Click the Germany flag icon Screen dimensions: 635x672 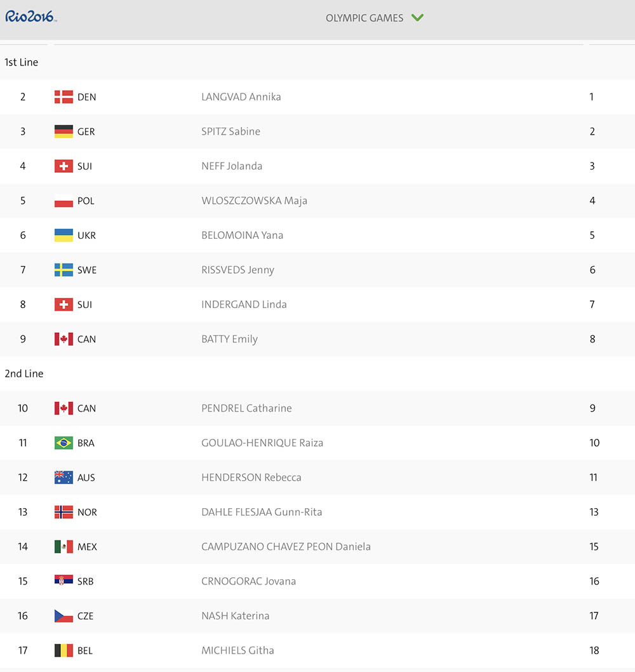(x=63, y=131)
